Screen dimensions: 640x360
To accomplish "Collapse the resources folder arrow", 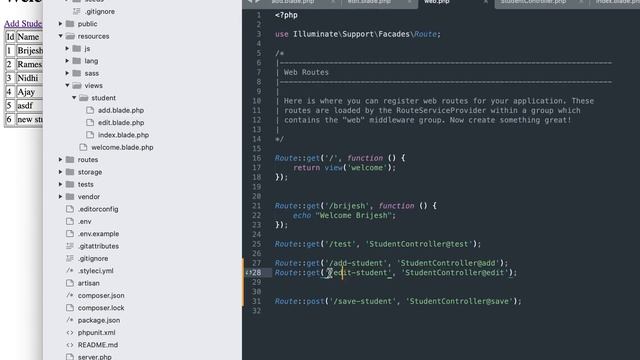I will point(60,36).
